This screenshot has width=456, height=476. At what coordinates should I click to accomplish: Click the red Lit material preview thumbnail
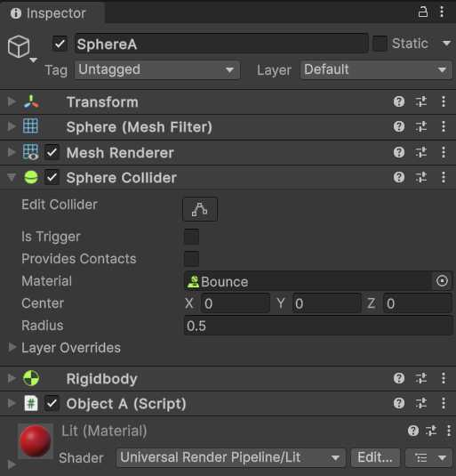(x=36, y=441)
